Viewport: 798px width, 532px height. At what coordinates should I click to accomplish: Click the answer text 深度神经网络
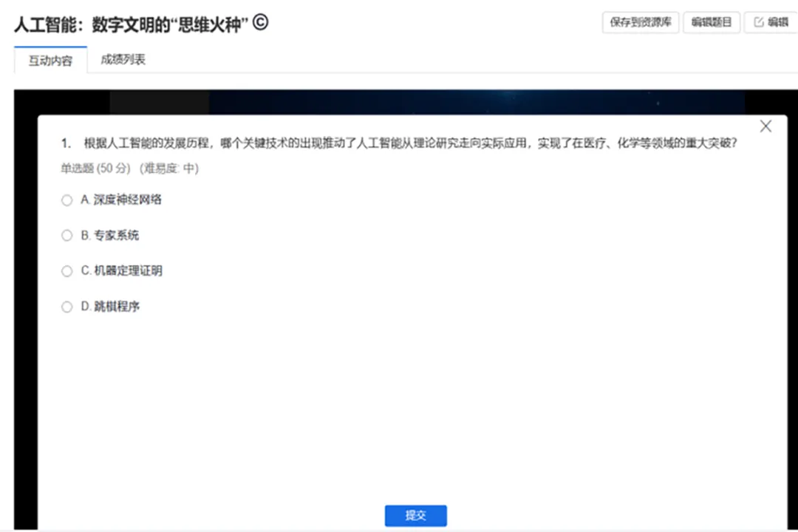coord(127,199)
